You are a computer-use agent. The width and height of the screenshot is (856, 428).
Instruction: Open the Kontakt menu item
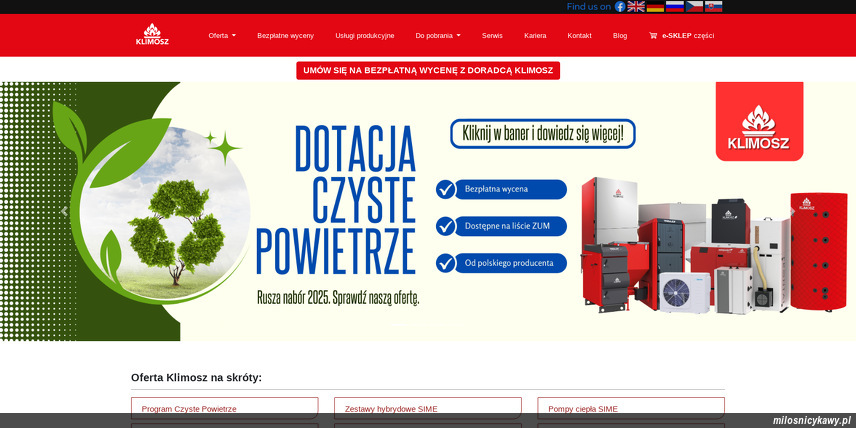point(579,35)
